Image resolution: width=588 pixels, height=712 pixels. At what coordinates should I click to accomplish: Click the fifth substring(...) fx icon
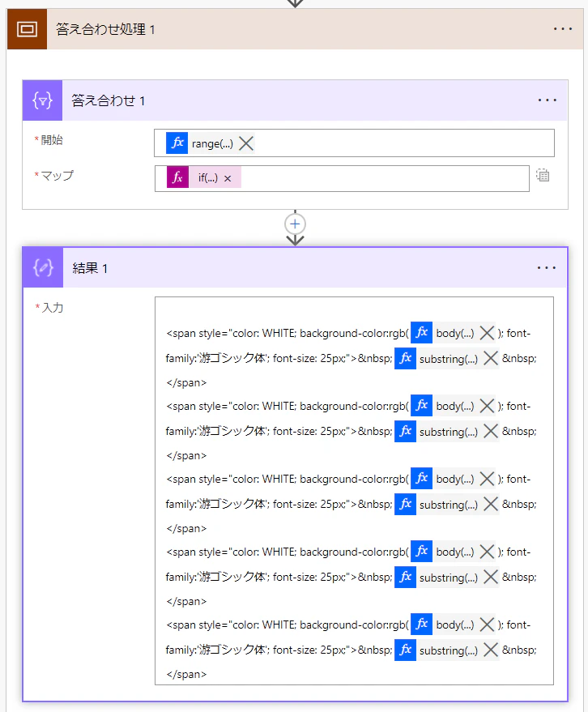(x=406, y=650)
